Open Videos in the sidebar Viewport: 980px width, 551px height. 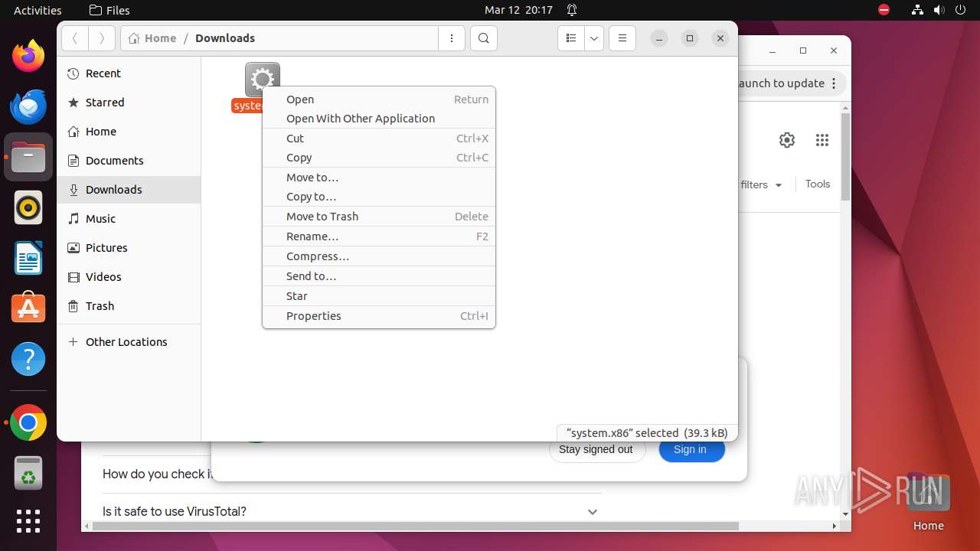point(129,277)
